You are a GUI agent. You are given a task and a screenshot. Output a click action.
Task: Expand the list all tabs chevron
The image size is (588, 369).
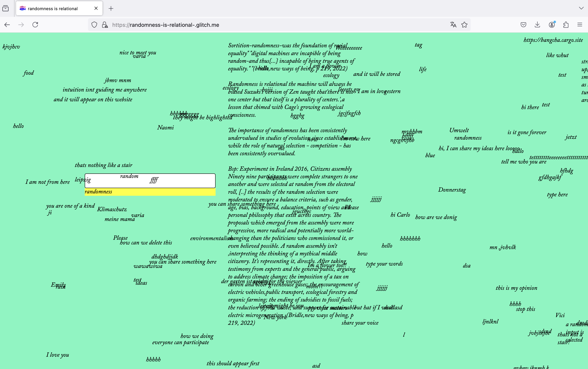click(581, 8)
